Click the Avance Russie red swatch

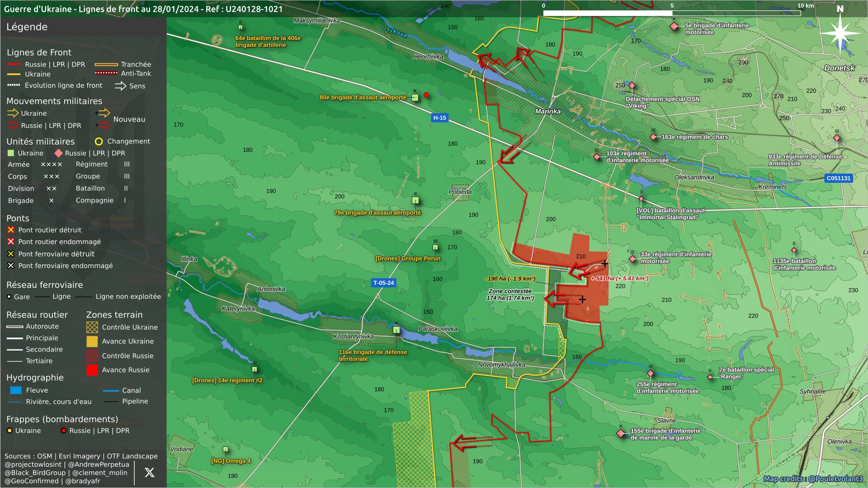click(x=92, y=370)
